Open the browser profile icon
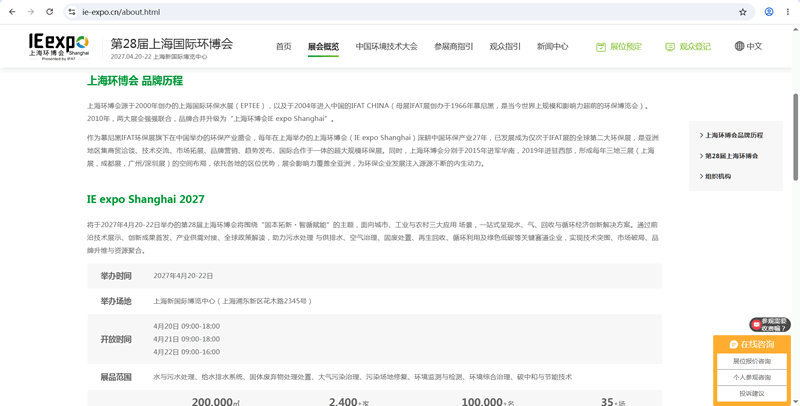The width and height of the screenshot is (800, 406). [x=769, y=12]
